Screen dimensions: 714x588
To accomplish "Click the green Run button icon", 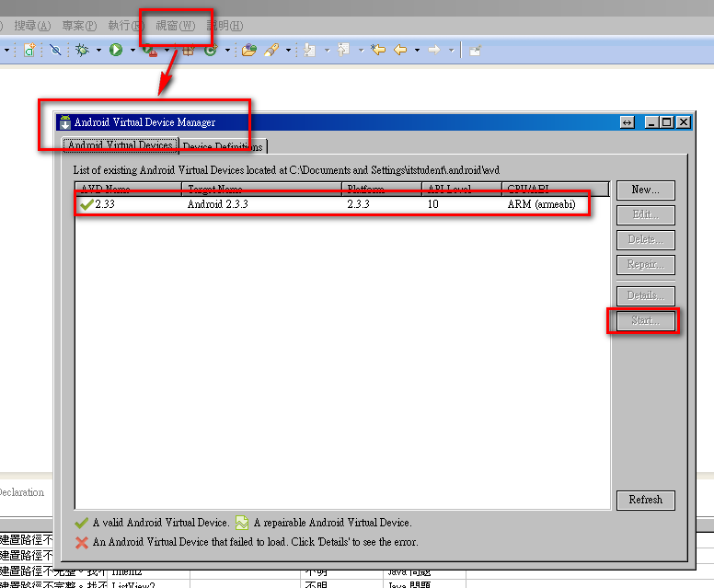I will (x=116, y=50).
